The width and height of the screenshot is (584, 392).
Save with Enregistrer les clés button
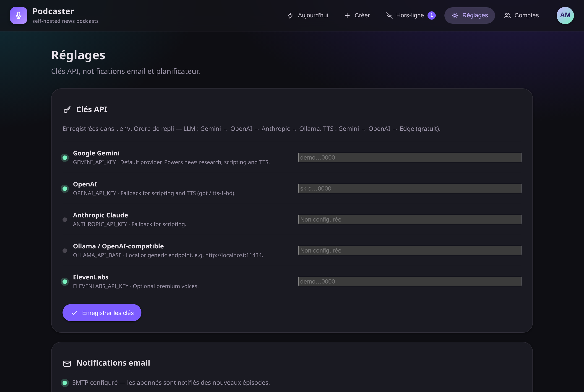point(102,313)
